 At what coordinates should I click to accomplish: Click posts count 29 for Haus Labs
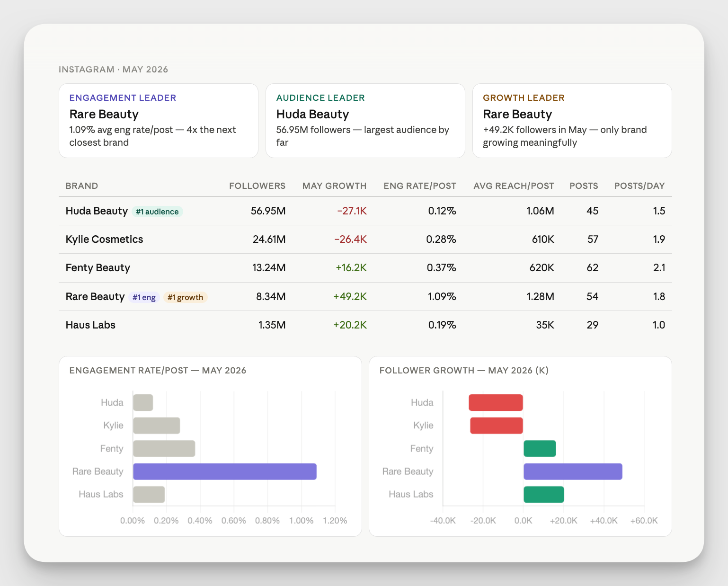[593, 325]
